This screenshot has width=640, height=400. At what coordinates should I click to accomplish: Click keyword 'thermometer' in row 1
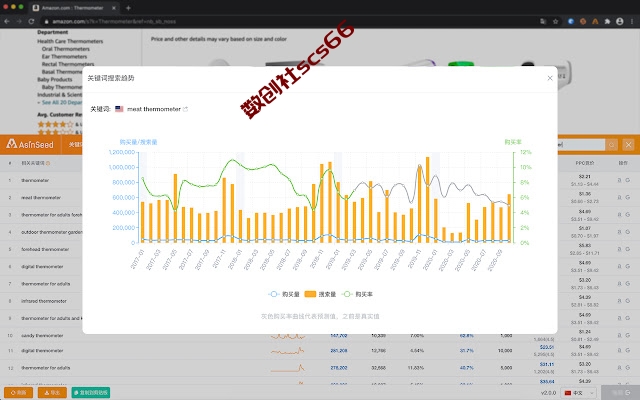click(x=35, y=180)
